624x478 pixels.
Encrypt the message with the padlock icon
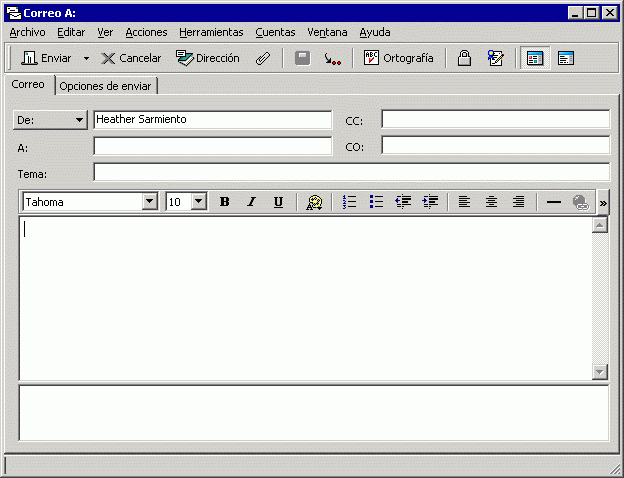click(464, 59)
